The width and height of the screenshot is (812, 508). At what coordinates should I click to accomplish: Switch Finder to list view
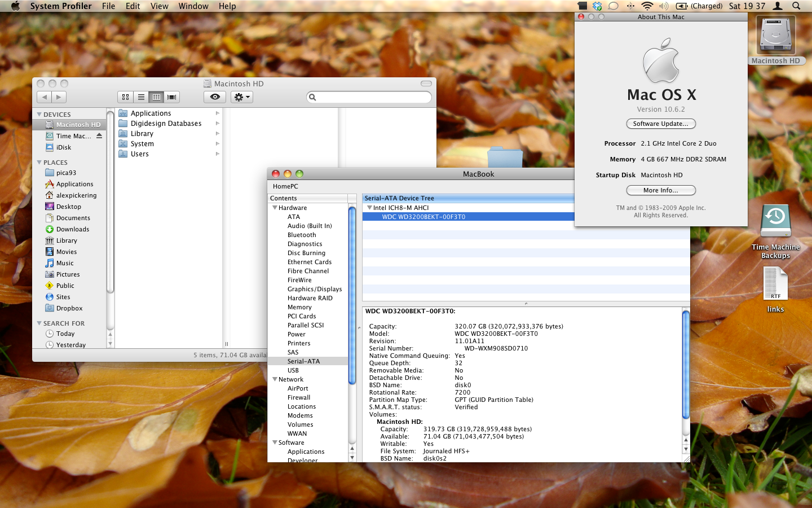(141, 97)
